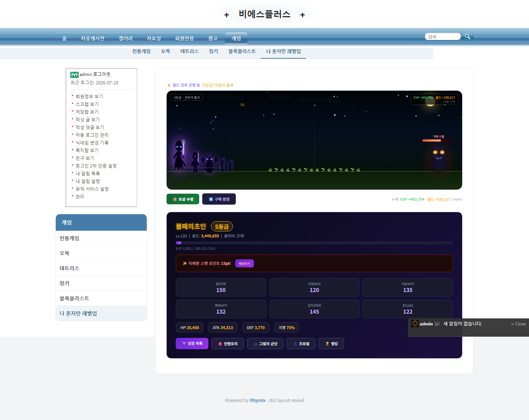This screenshot has width=529, height=420.
Task: Open the 프로필 profile
Action: coord(301,343)
